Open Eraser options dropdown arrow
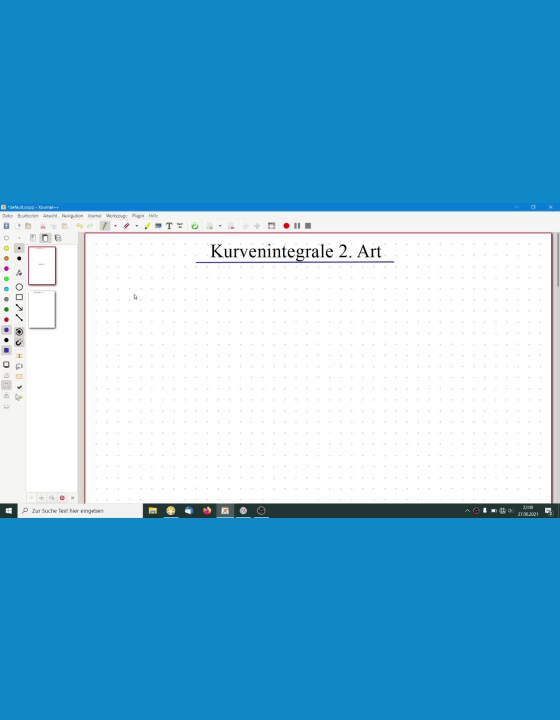This screenshot has height=720, width=560. pos(136,225)
